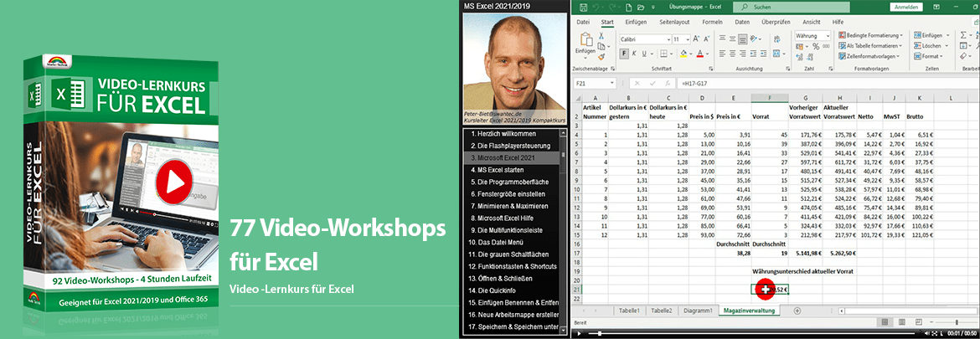Screen dimensions: 980x339
Task: Select lesson 5. Die Programmoberfläche
Action: point(513,182)
